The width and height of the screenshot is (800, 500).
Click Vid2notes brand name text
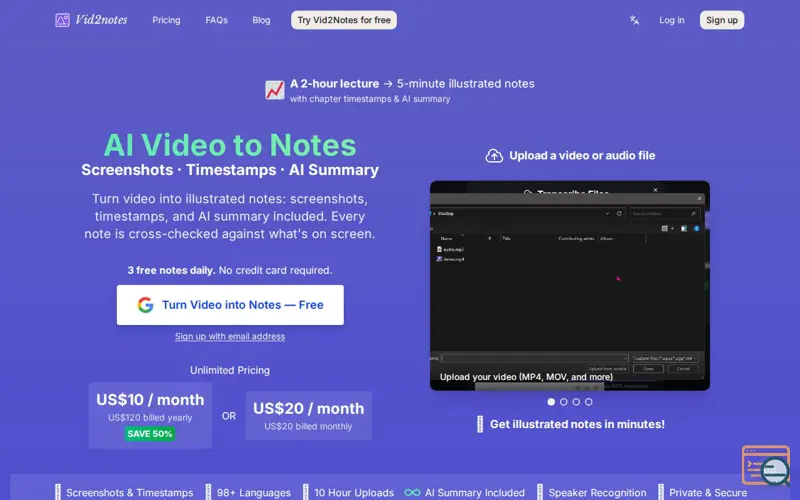click(101, 20)
